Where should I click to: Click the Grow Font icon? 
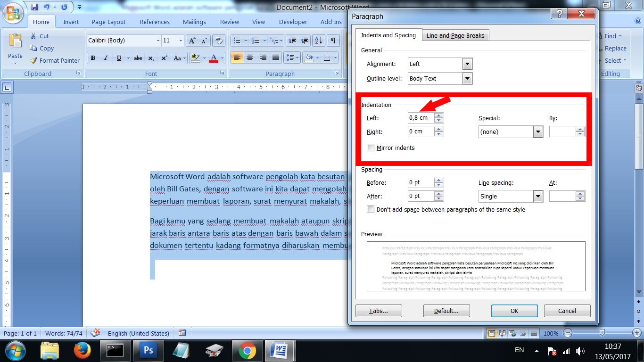click(192, 41)
